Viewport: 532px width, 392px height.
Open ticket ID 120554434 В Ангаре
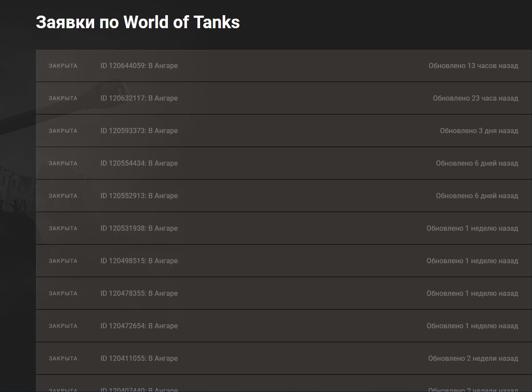click(139, 163)
